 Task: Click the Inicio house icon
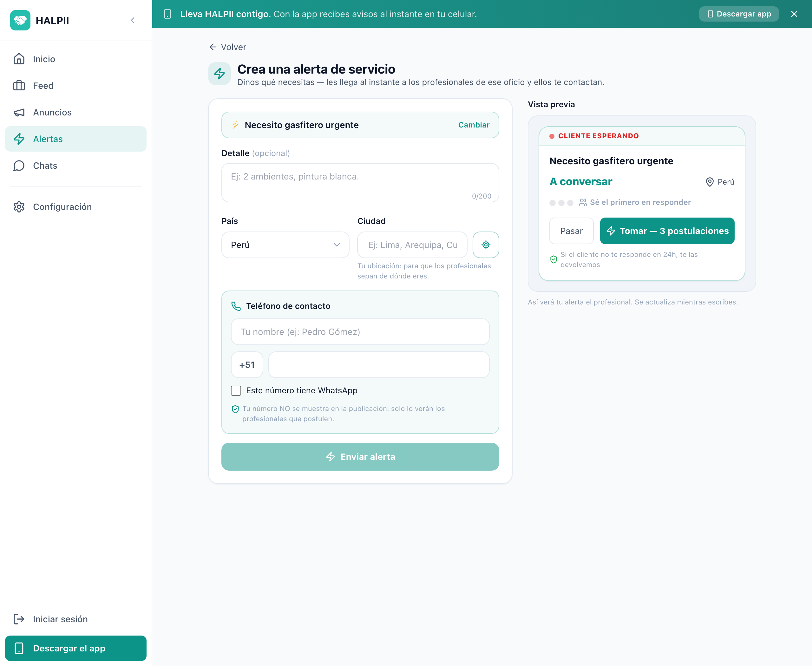(19, 59)
